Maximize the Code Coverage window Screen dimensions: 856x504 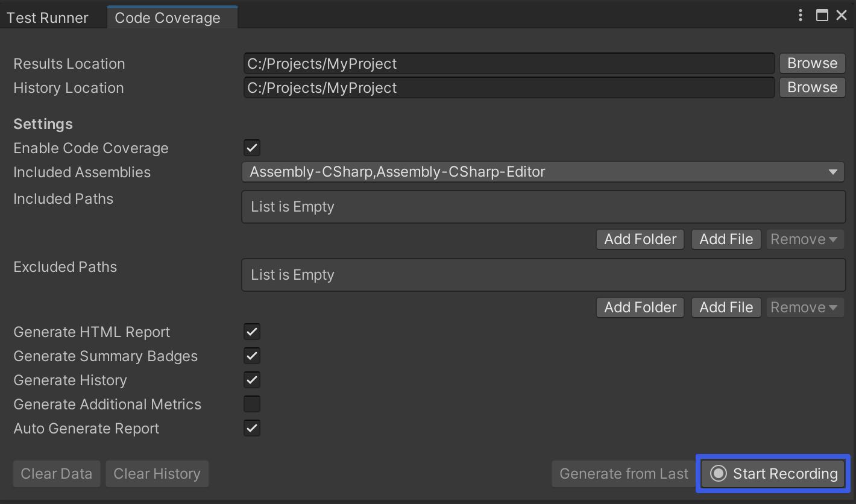coord(822,16)
